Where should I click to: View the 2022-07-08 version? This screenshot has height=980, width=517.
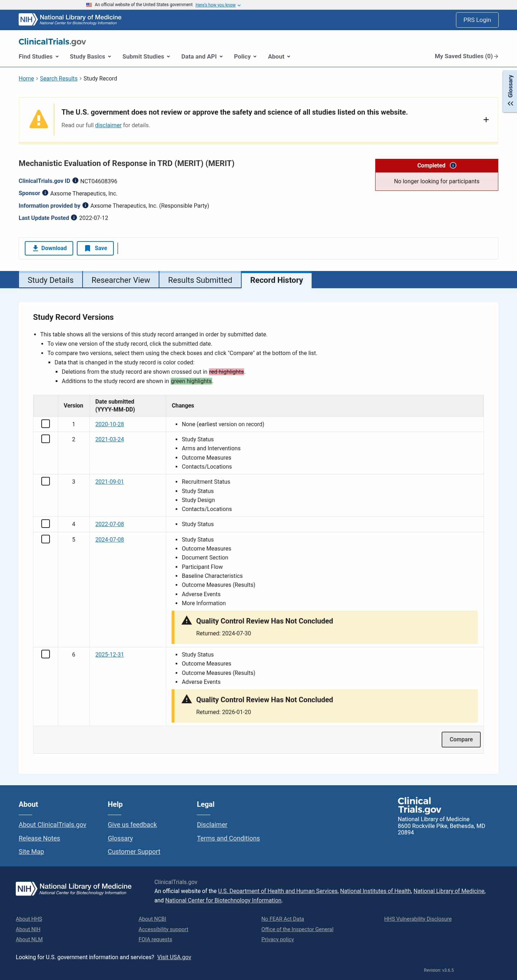[110, 524]
